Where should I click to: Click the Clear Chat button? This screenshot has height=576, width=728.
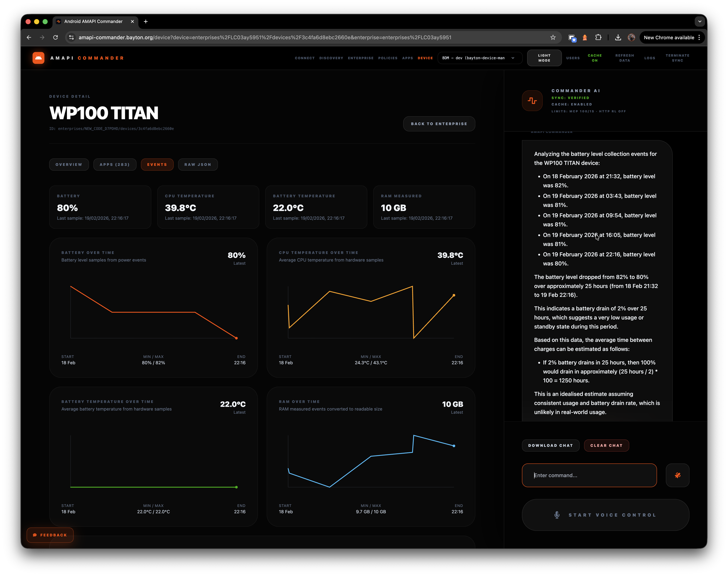click(606, 446)
